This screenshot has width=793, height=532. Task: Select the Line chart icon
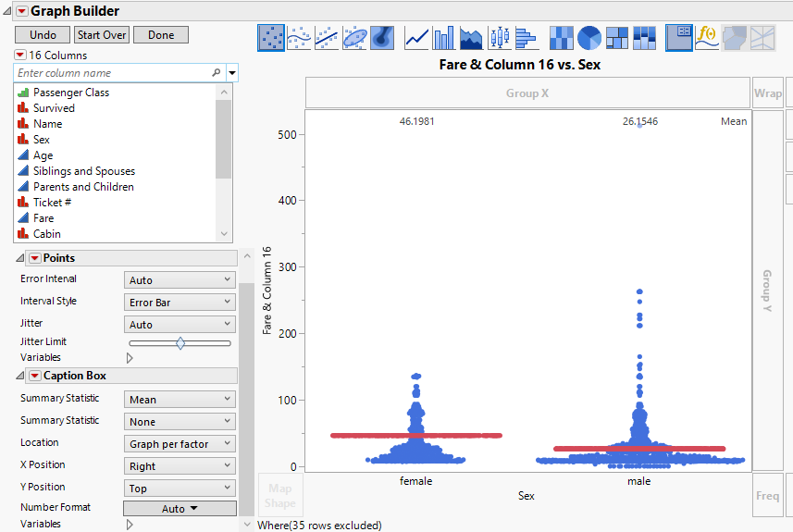[x=416, y=38]
